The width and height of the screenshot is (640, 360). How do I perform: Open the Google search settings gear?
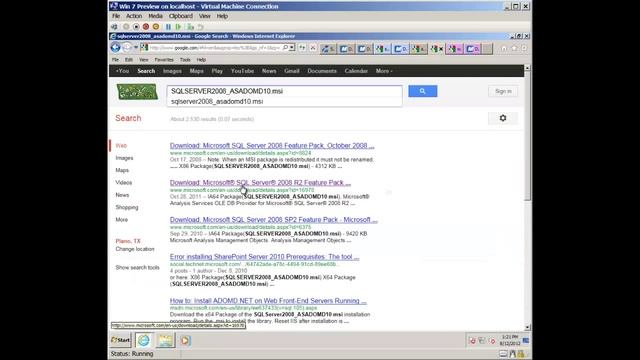(503, 118)
